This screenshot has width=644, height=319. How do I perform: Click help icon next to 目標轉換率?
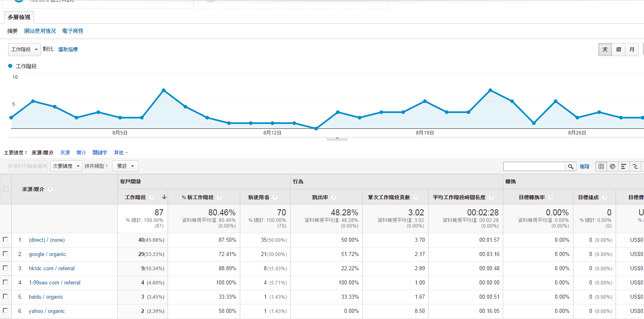click(551, 197)
